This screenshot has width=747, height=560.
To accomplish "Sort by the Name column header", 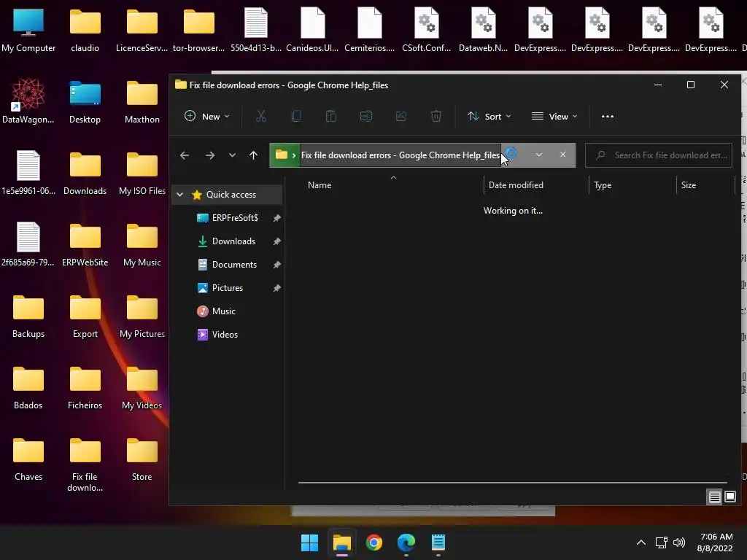I will click(x=320, y=185).
